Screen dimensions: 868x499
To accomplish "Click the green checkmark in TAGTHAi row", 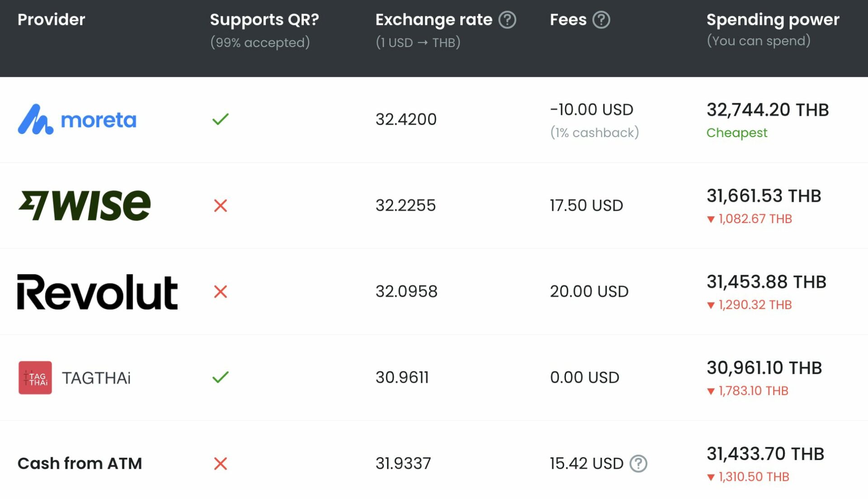I will coord(221,377).
